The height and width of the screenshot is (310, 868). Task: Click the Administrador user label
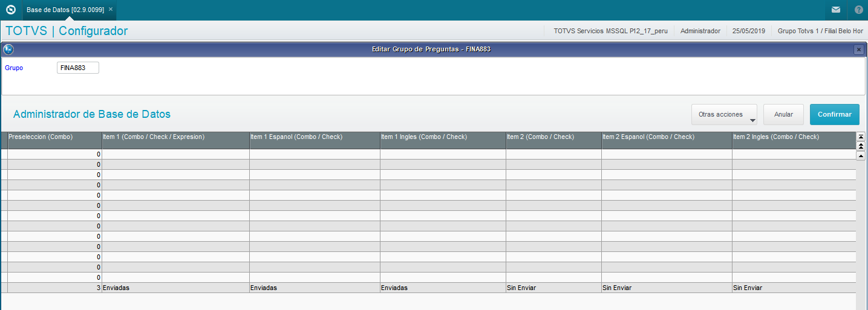point(700,31)
